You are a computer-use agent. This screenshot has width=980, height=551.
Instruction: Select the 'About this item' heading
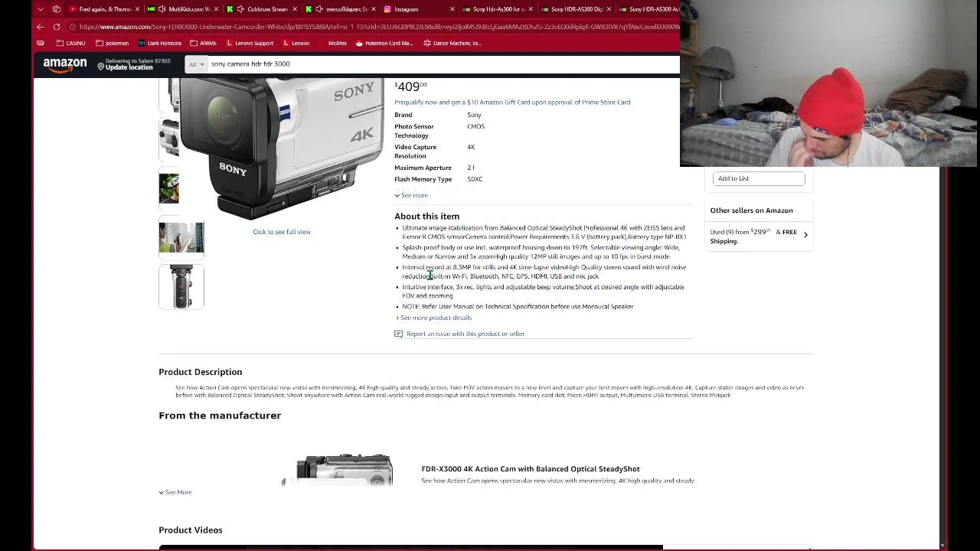426,217
